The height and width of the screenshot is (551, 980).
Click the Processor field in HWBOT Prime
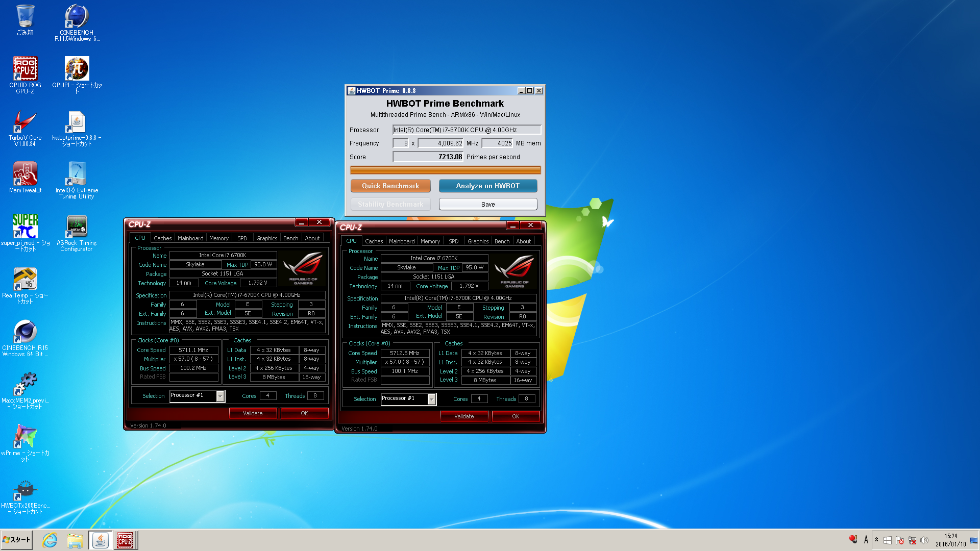pyautogui.click(x=467, y=130)
